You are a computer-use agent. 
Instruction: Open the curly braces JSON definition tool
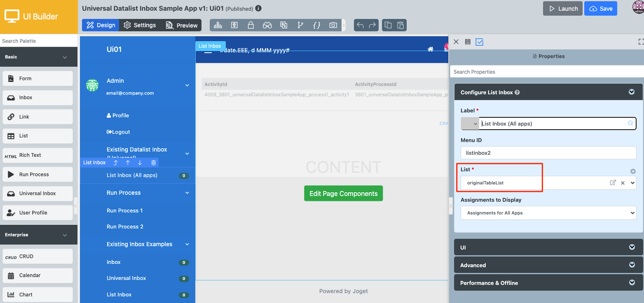(x=316, y=25)
